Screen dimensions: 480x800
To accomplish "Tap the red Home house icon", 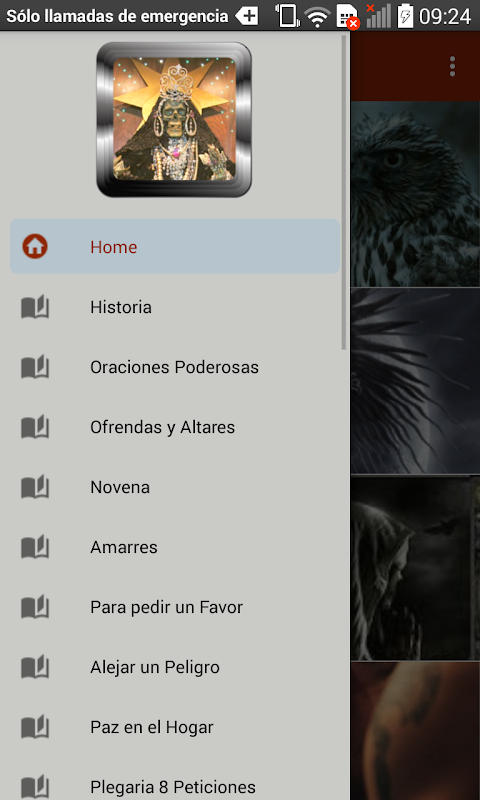I will [35, 247].
